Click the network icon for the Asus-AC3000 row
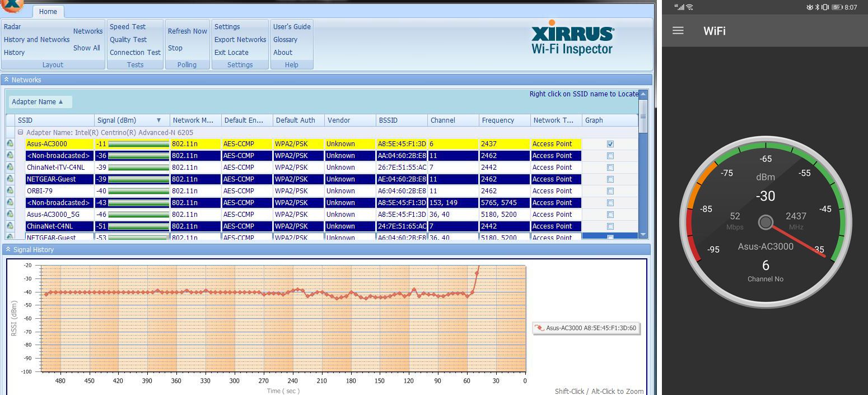Image resolution: width=868 pixels, height=395 pixels. [x=10, y=144]
